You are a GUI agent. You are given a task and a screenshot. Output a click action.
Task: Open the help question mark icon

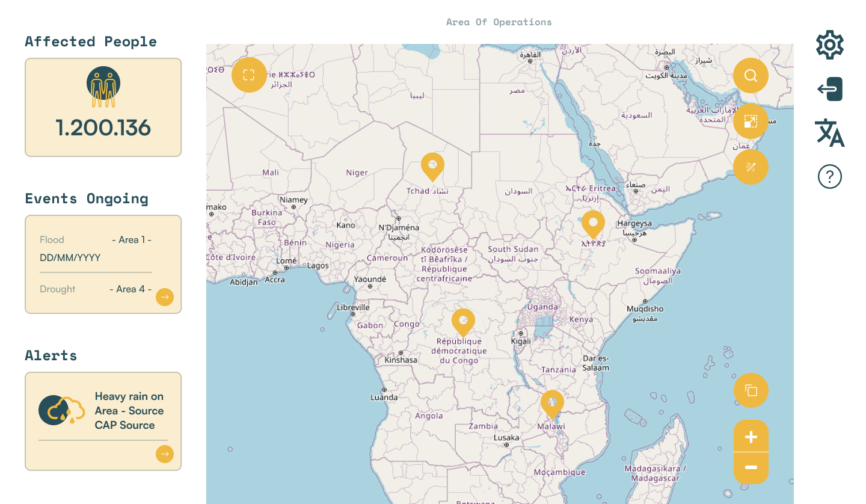[830, 177]
